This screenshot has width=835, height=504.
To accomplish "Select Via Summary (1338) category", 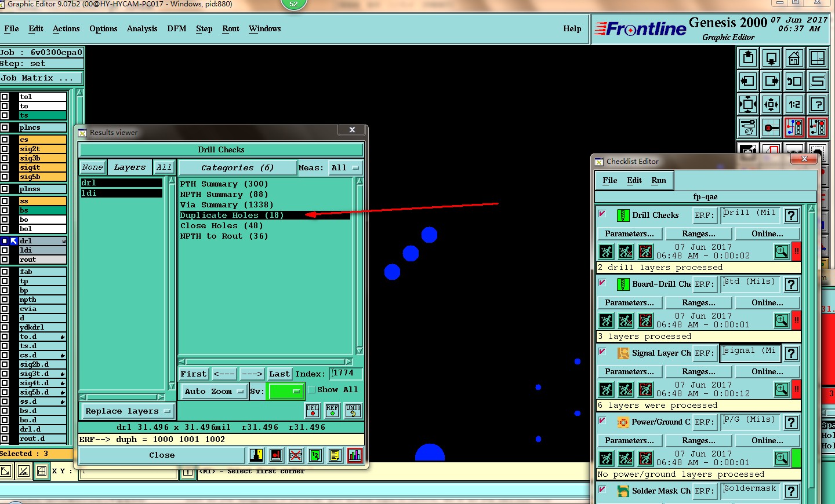I will [x=227, y=205].
